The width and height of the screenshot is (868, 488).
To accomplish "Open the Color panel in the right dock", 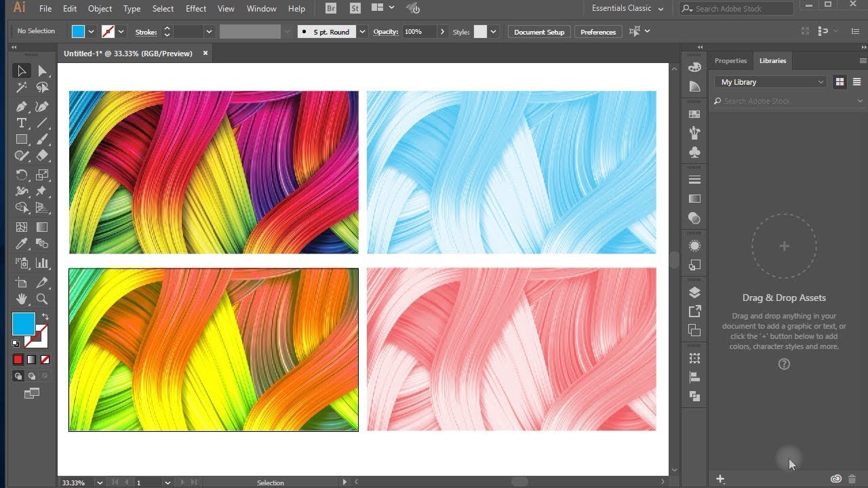I will pos(694,66).
